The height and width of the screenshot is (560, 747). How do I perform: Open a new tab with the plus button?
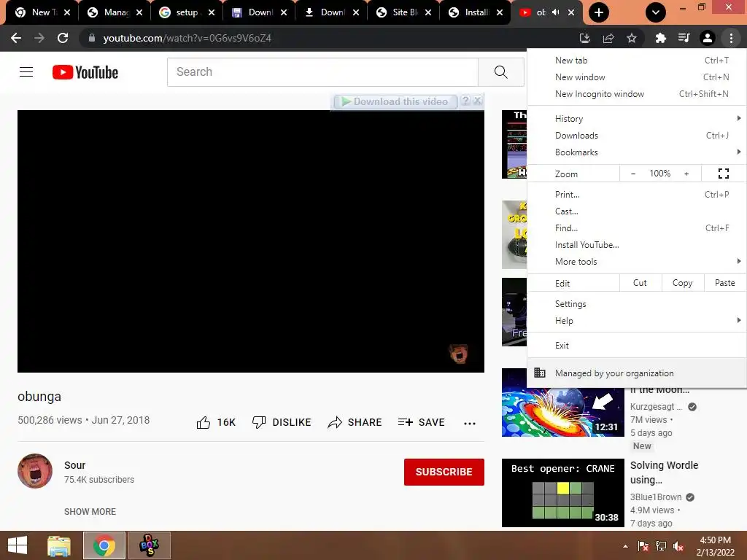click(x=599, y=12)
